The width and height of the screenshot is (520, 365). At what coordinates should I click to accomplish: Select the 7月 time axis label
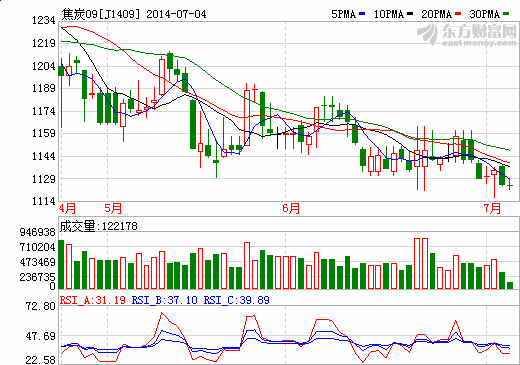point(492,209)
